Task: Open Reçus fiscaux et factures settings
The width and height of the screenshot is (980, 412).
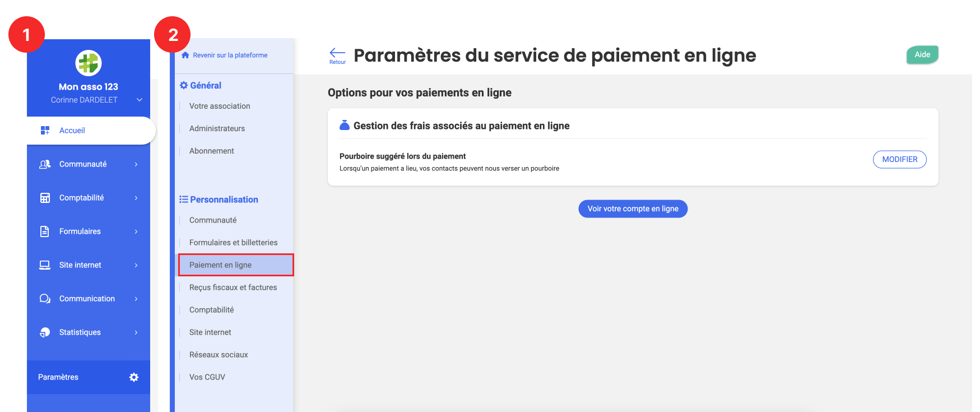Action: point(233,288)
